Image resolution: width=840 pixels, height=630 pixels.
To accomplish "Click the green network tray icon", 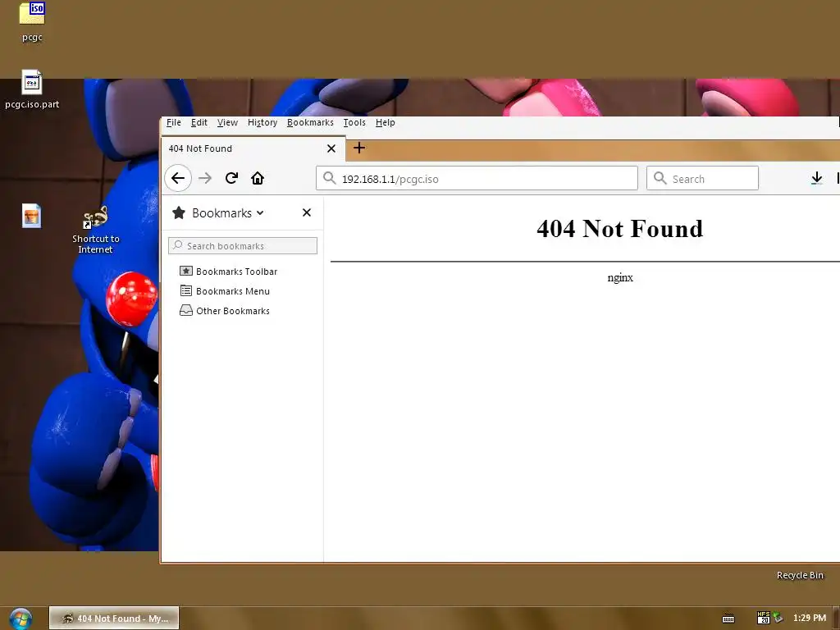I will 778,618.
